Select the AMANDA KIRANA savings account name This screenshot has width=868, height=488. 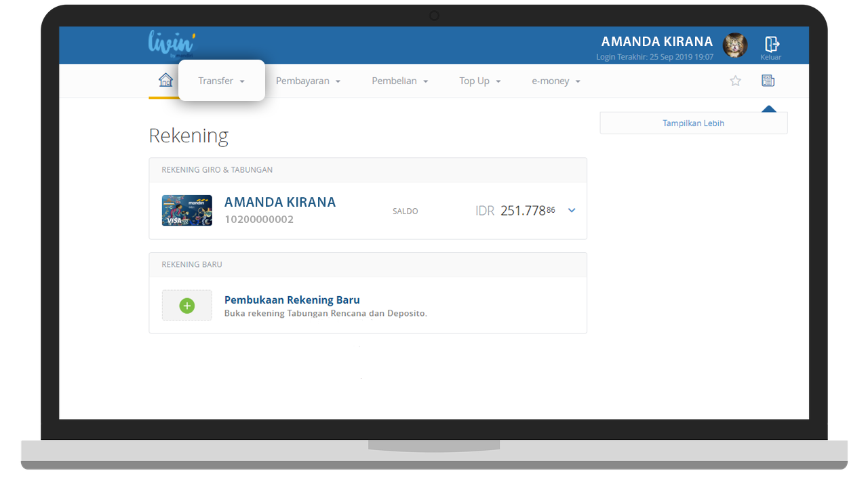[279, 203]
